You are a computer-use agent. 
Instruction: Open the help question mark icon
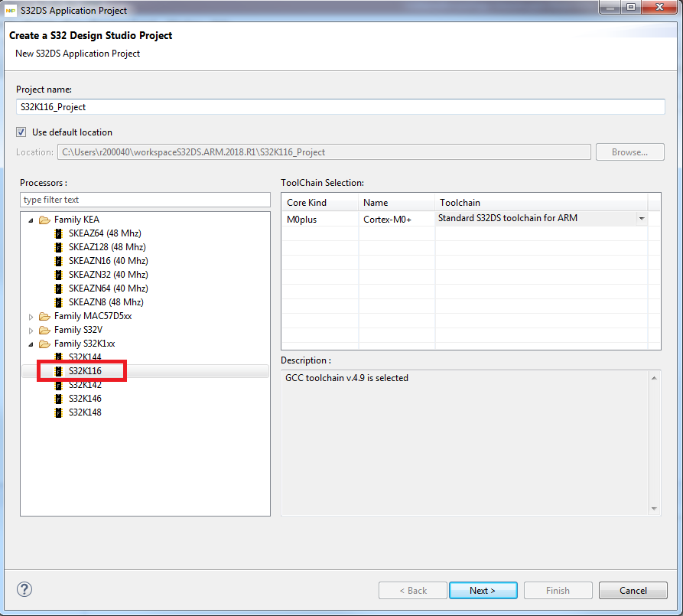pos(24,589)
